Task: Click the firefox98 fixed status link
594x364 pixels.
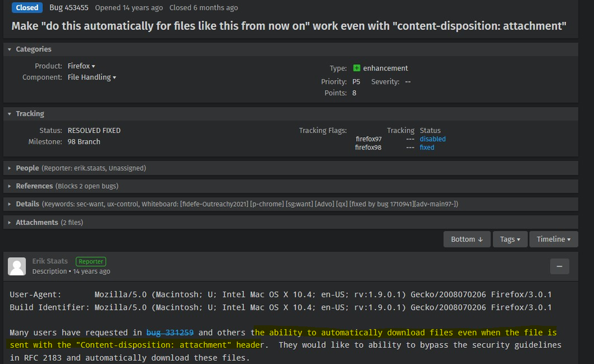Action: (427, 147)
